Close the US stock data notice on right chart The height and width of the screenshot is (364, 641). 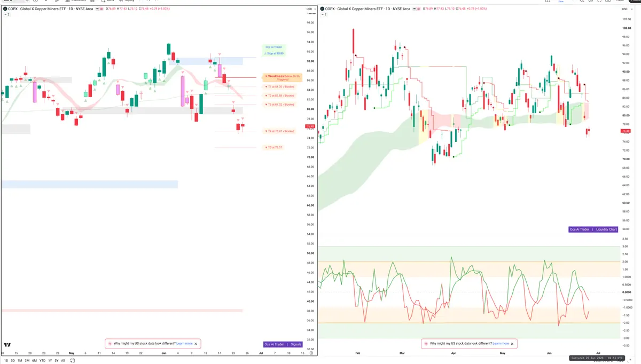(513, 344)
